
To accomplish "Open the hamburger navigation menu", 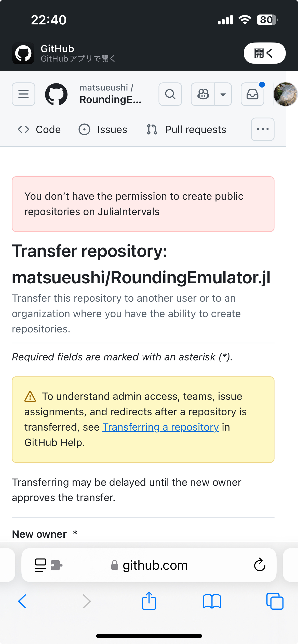I will point(23,94).
